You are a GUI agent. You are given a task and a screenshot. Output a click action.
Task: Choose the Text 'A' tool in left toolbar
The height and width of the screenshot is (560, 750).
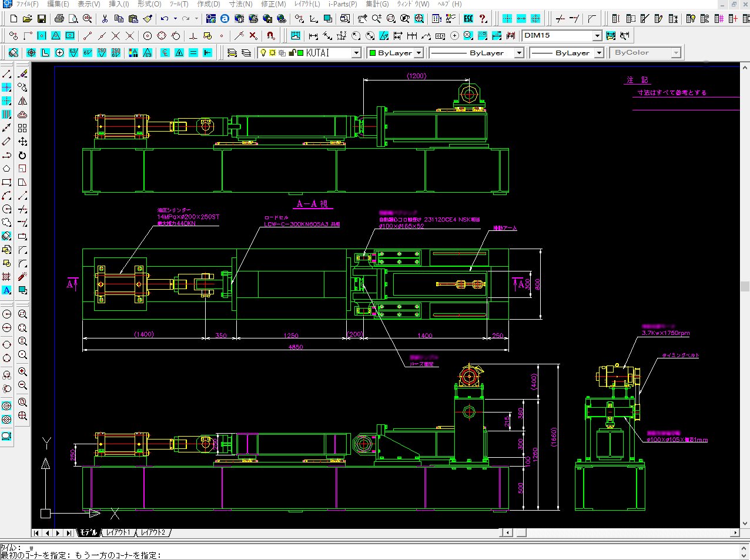pyautogui.click(x=6, y=290)
